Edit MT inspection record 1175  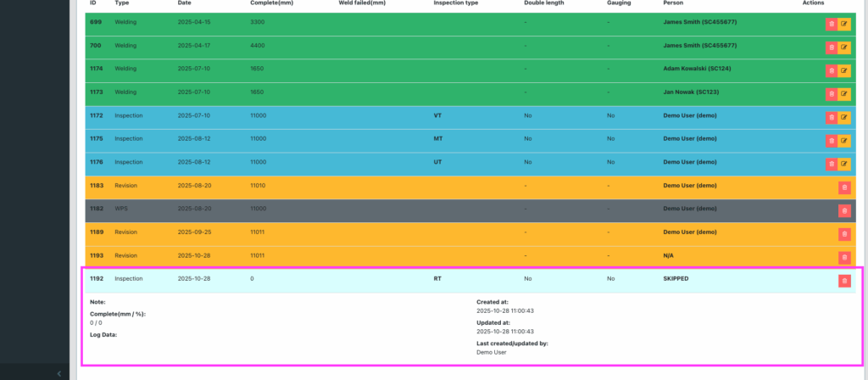tap(844, 141)
